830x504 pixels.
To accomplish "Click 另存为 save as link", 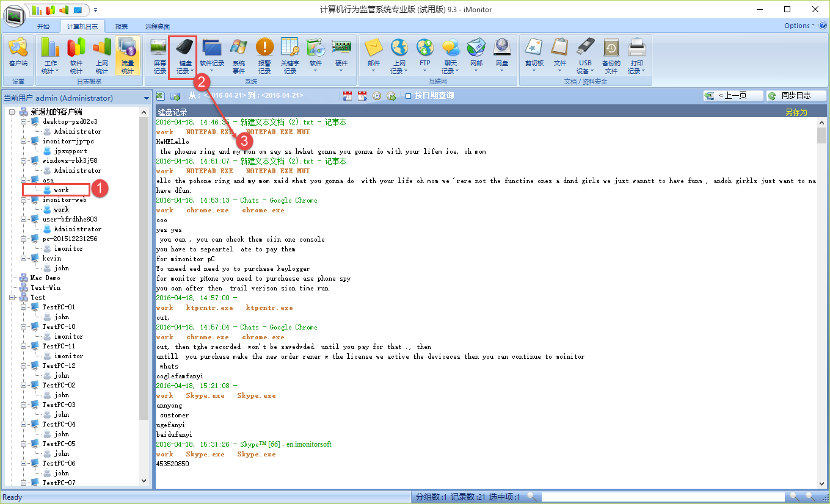I will coord(796,112).
